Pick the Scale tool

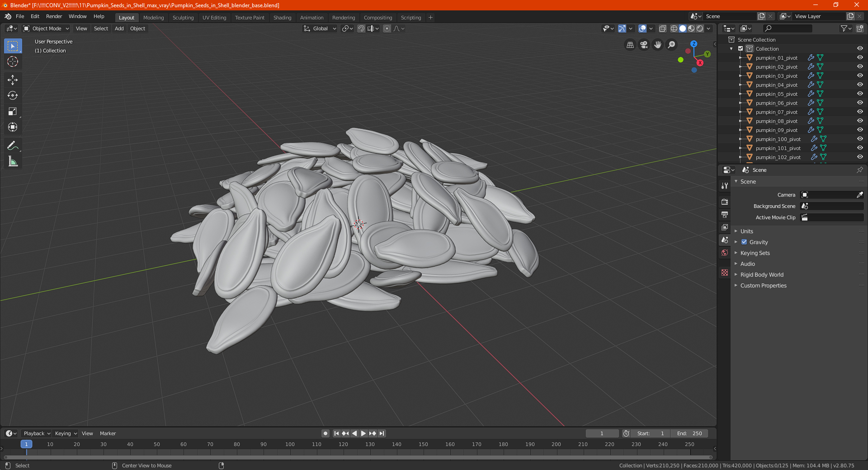[13, 111]
